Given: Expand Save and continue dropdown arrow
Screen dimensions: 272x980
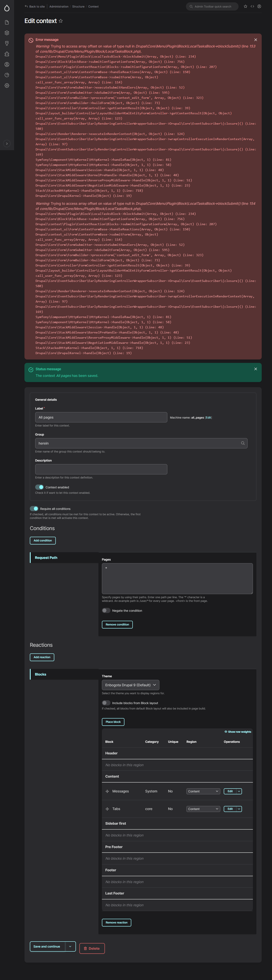Looking at the screenshot, I should 70,946.
